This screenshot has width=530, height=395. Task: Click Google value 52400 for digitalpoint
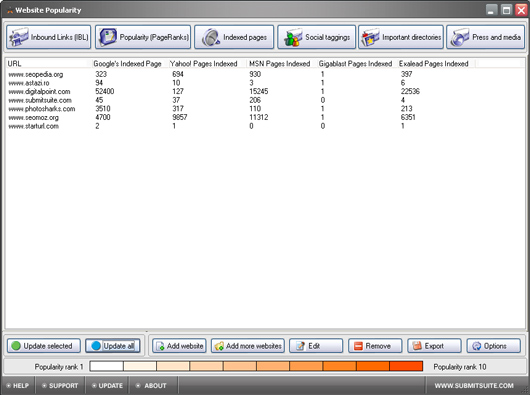pos(105,92)
